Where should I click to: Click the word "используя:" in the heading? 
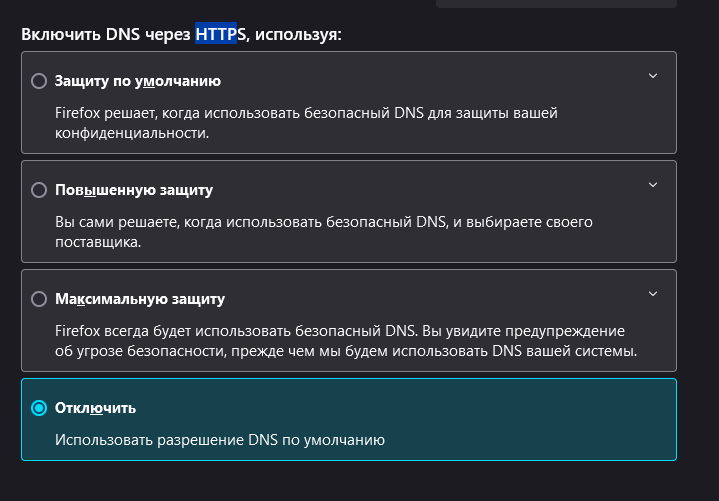[299, 35]
